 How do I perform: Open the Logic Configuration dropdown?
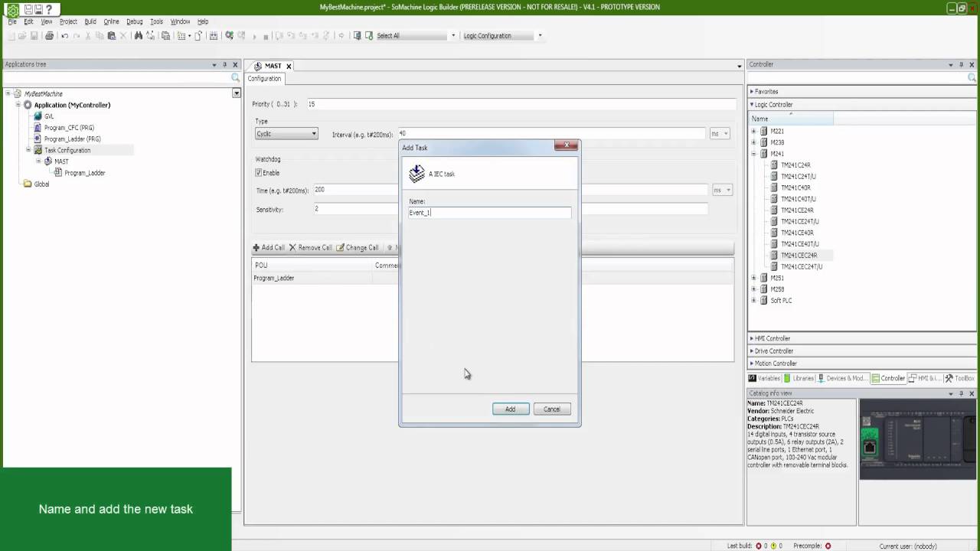[x=540, y=36]
